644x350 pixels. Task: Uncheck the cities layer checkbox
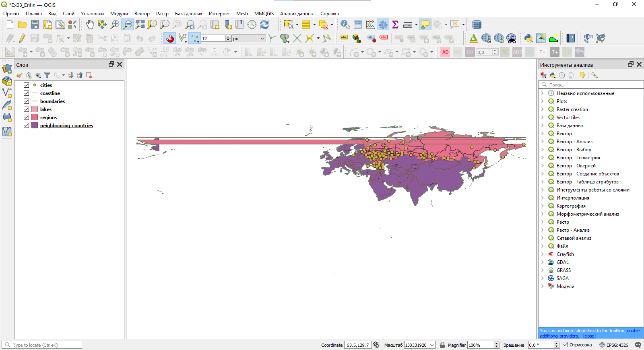tap(26, 85)
